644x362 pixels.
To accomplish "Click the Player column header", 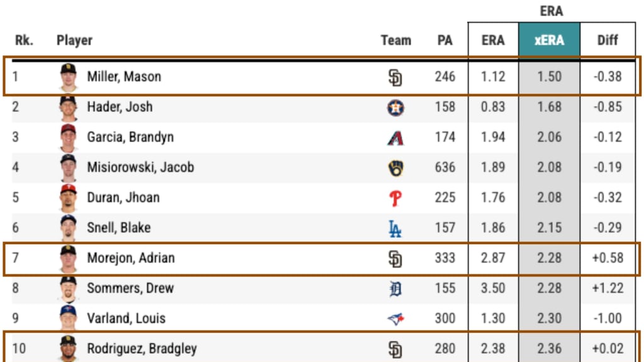I will [x=74, y=40].
